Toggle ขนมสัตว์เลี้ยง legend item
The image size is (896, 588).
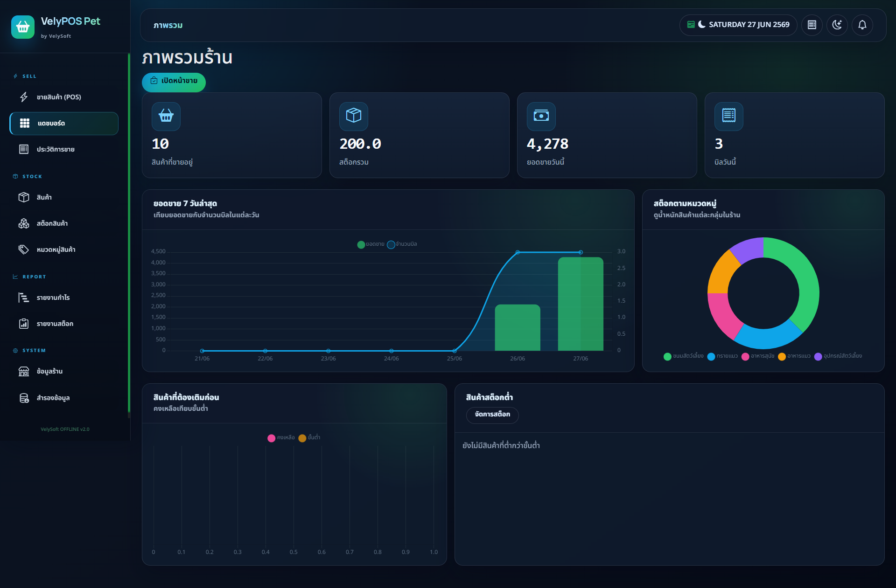684,356
